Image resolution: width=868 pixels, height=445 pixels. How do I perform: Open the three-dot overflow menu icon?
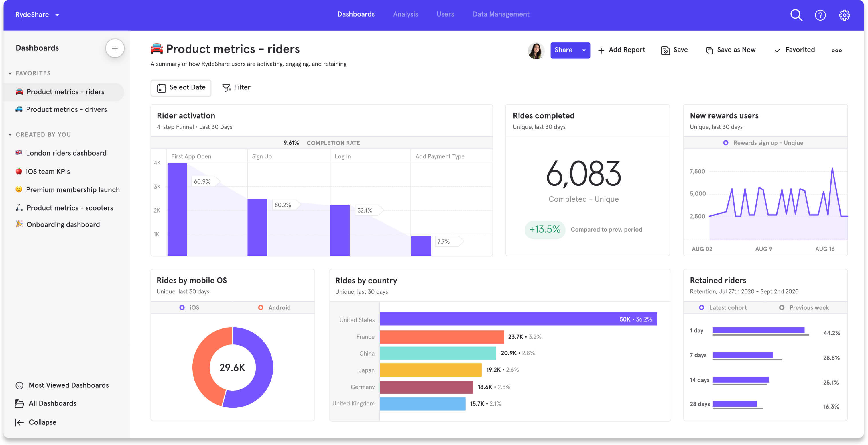tap(837, 50)
